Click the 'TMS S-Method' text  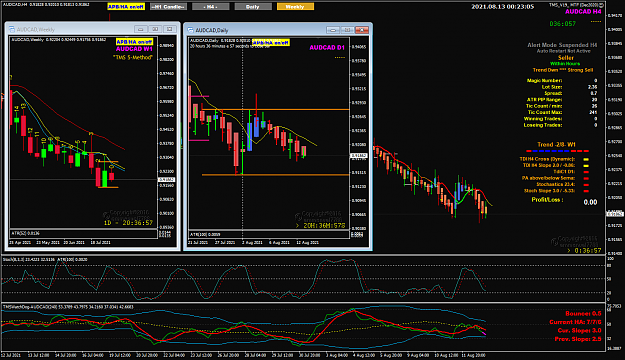point(133,57)
